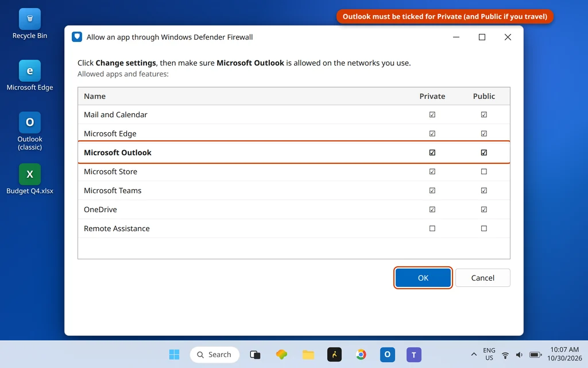This screenshot has height=368, width=588.
Task: Maximize the firewall dialog window
Action: point(482,37)
